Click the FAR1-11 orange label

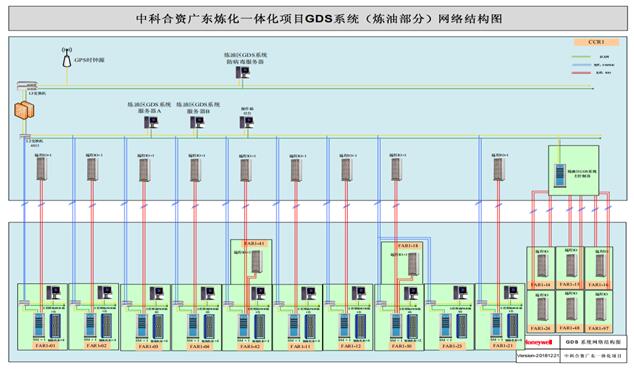pos(300,346)
